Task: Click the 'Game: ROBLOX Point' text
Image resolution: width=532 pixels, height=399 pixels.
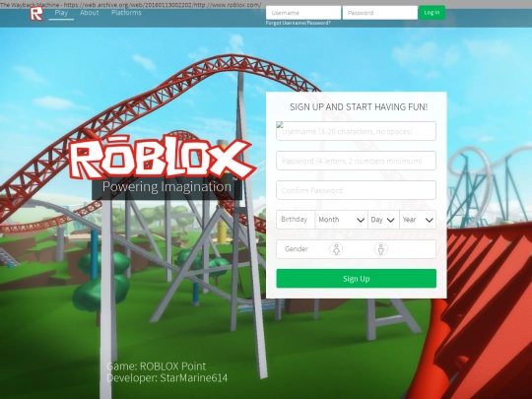Action: click(156, 366)
